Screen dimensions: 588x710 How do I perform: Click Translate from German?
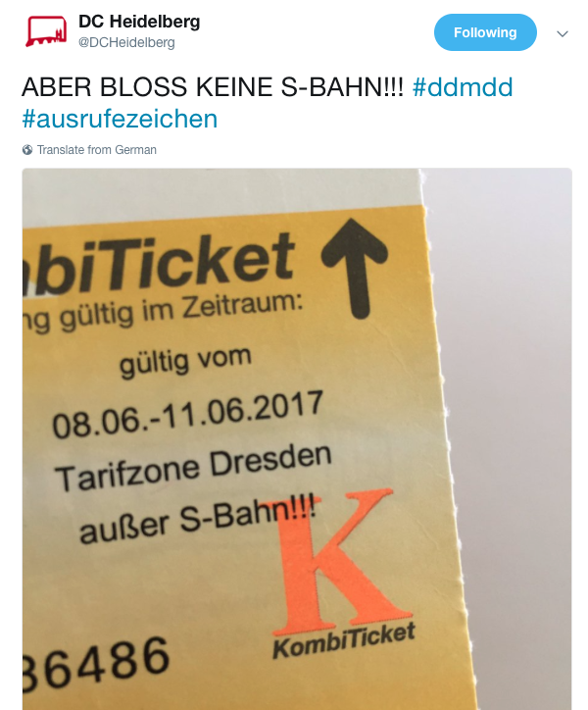[x=97, y=149]
